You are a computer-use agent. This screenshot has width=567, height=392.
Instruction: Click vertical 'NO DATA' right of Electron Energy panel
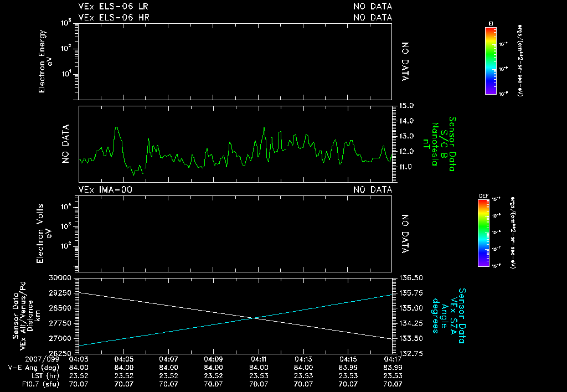pos(405,61)
